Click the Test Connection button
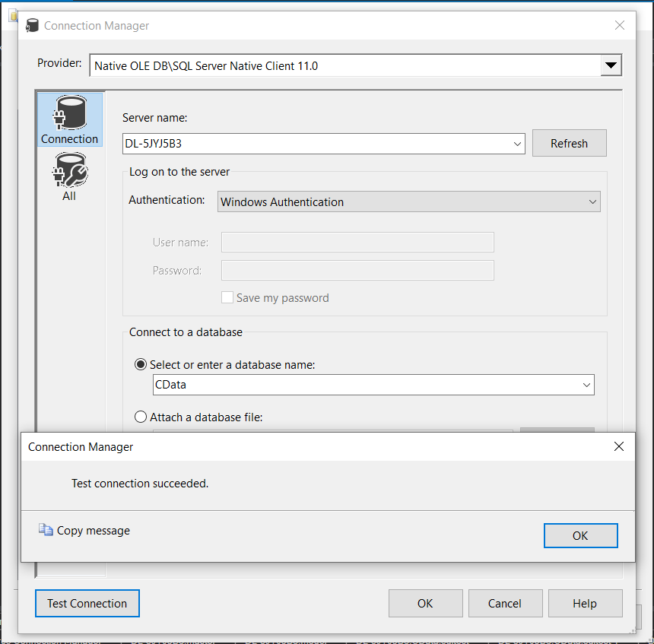The image size is (654, 644). coord(87,603)
